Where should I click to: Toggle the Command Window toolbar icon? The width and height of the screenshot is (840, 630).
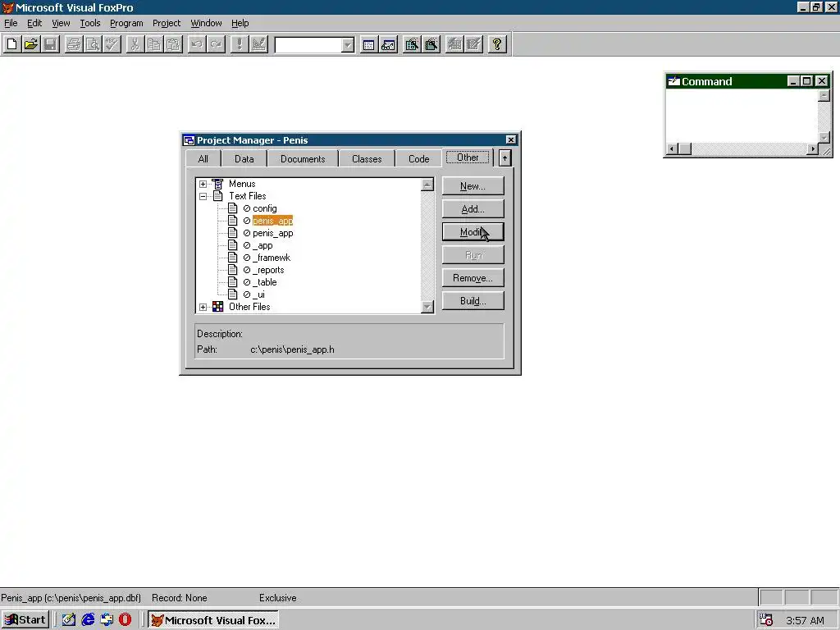pyautogui.click(x=368, y=44)
